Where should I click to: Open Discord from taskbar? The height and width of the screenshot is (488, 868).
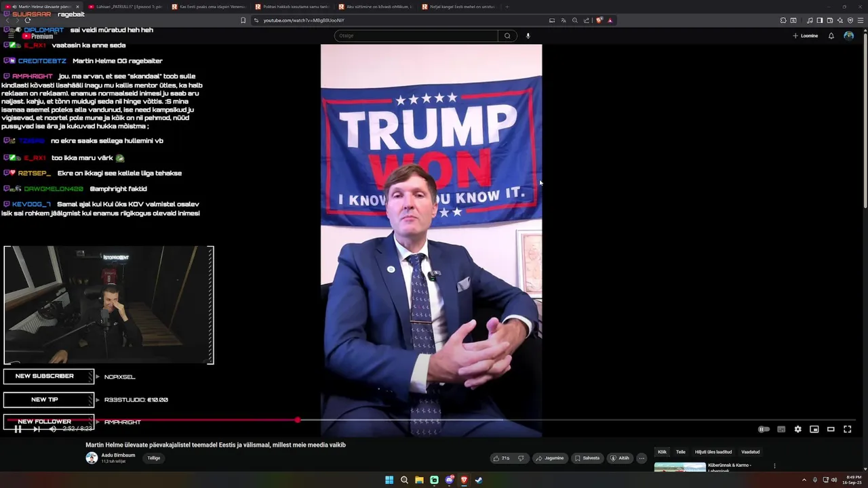click(x=449, y=480)
